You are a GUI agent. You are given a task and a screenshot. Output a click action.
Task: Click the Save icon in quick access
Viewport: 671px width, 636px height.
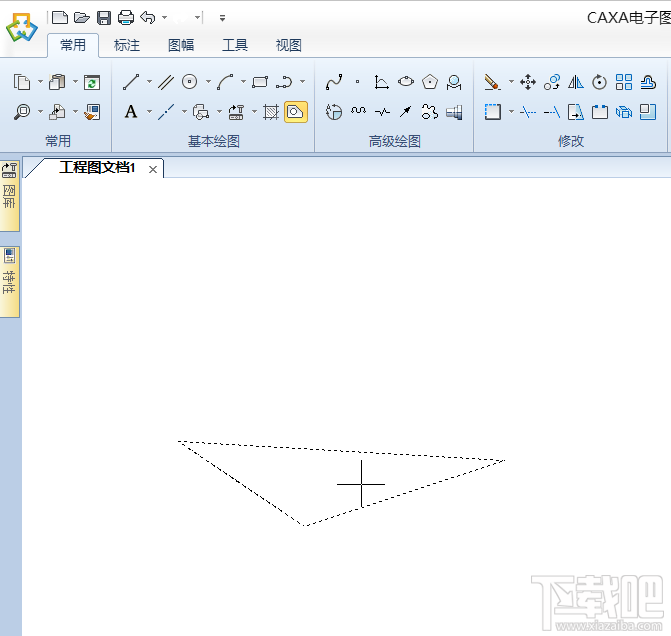tap(104, 17)
